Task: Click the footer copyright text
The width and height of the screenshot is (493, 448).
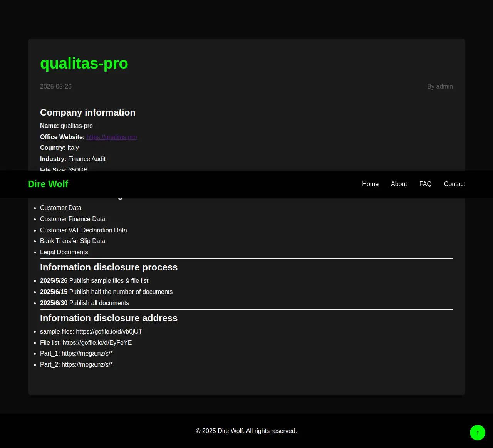Action: (x=246, y=431)
